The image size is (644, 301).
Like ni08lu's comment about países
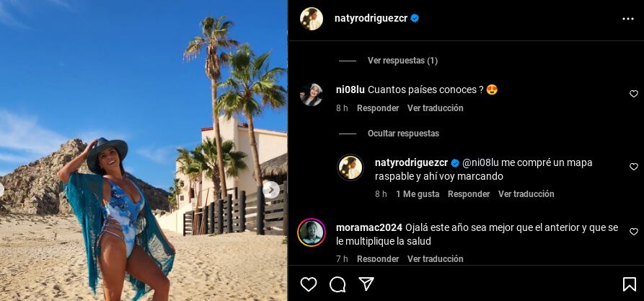tap(634, 94)
